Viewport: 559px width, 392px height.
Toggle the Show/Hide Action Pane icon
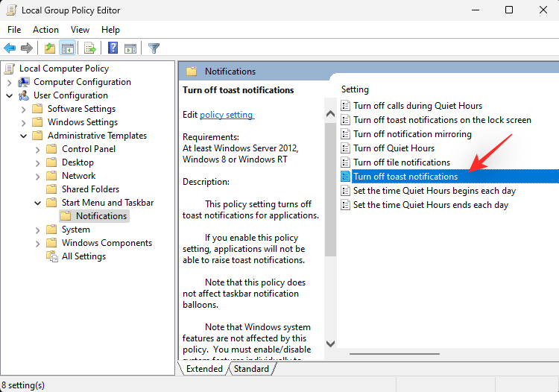tap(130, 48)
